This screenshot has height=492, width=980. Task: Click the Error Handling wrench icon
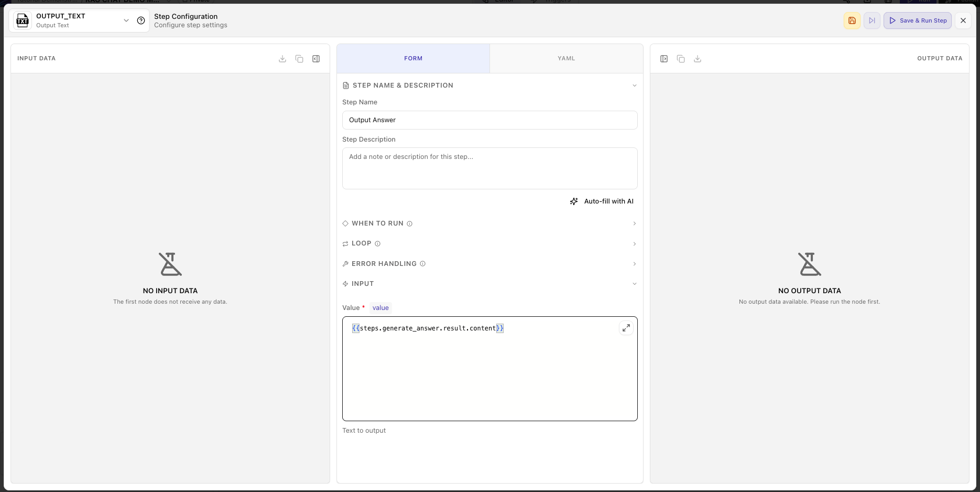pos(345,264)
